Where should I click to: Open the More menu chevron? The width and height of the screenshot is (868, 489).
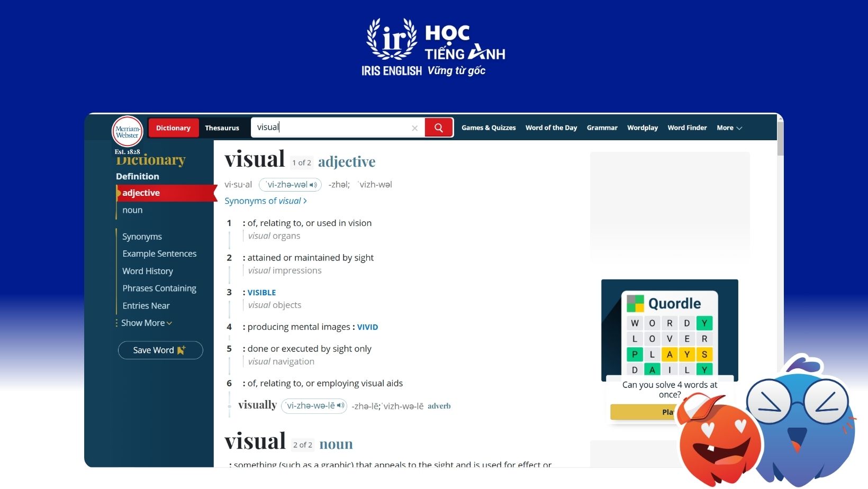[x=739, y=128]
